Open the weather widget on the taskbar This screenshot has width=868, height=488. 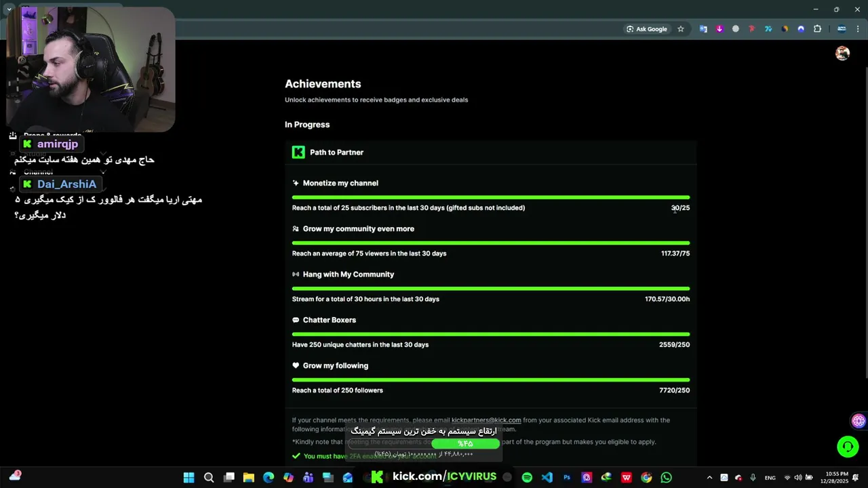click(15, 476)
